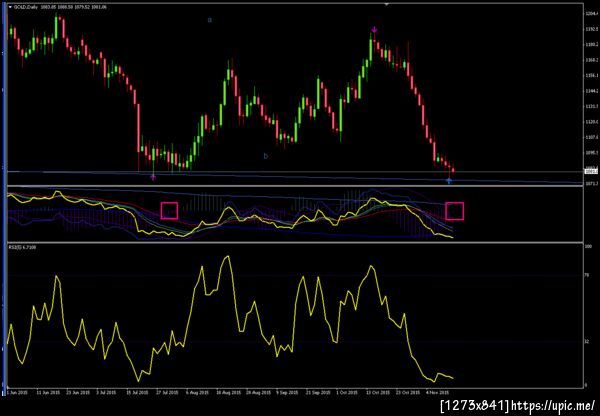
Task: Click the '3 Jul 2015' date label
Action: (x=106, y=393)
